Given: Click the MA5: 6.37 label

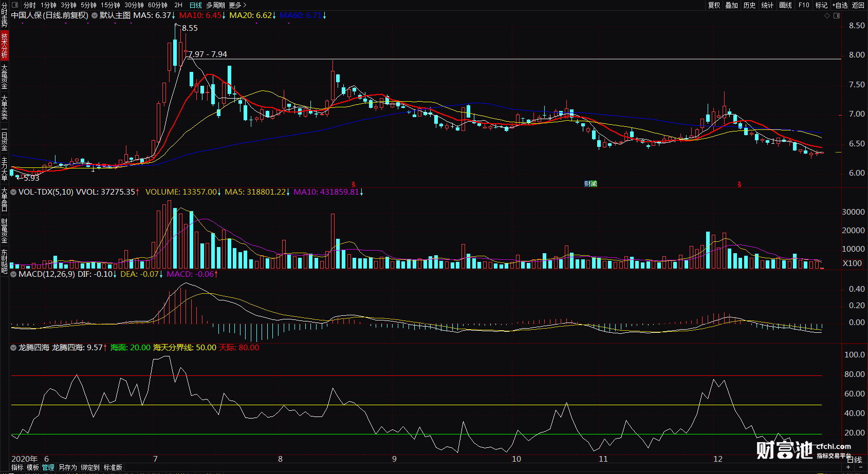Looking at the screenshot, I should tap(154, 15).
